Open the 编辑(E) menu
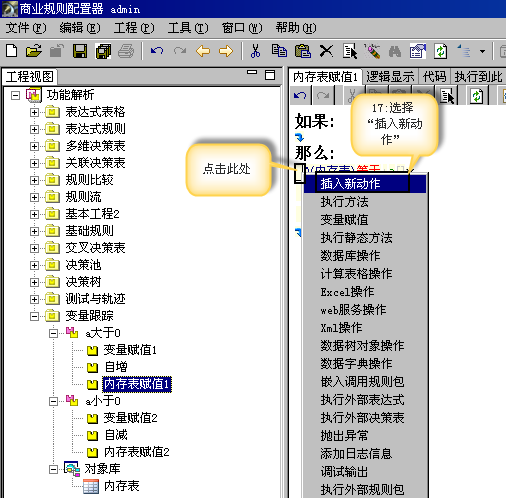This screenshot has width=506, height=498. tap(80, 28)
